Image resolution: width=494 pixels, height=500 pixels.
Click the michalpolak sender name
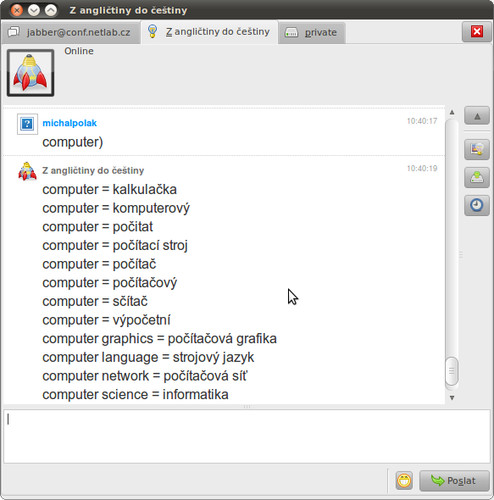pyautogui.click(x=69, y=123)
